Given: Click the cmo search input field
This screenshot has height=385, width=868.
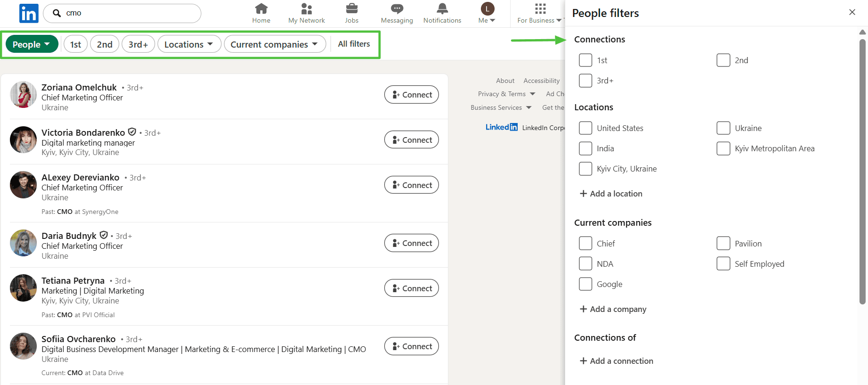Looking at the screenshot, I should (x=127, y=13).
